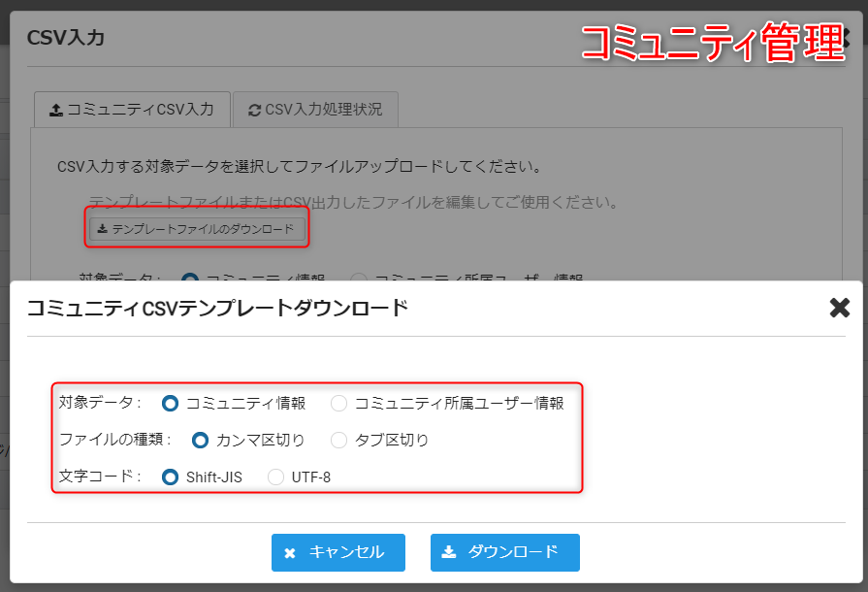868x592 pixels.
Task: Click テンプレートファイルのダウンロード button text
Action: coord(202,230)
